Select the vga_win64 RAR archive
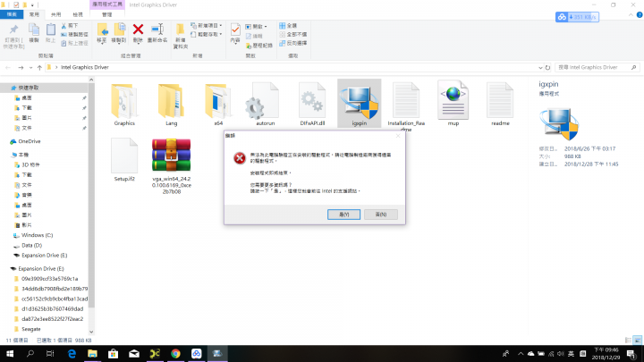This screenshot has width=644, height=362. [171, 166]
